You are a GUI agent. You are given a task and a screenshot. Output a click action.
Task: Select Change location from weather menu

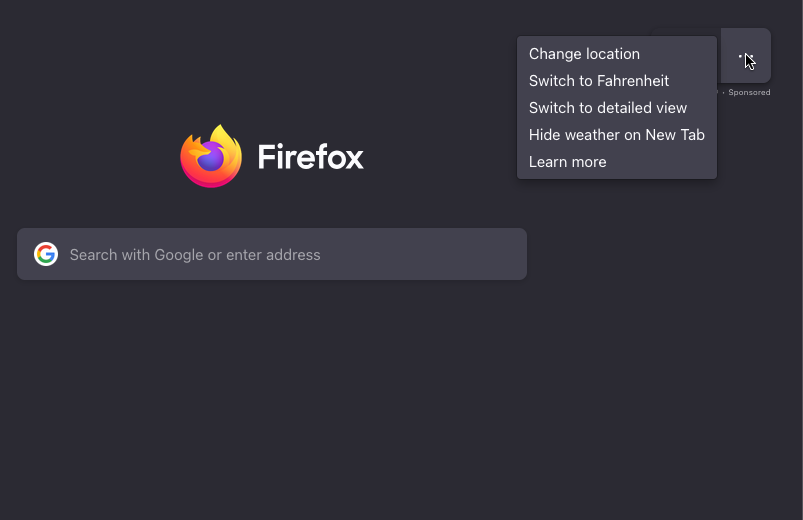point(584,54)
